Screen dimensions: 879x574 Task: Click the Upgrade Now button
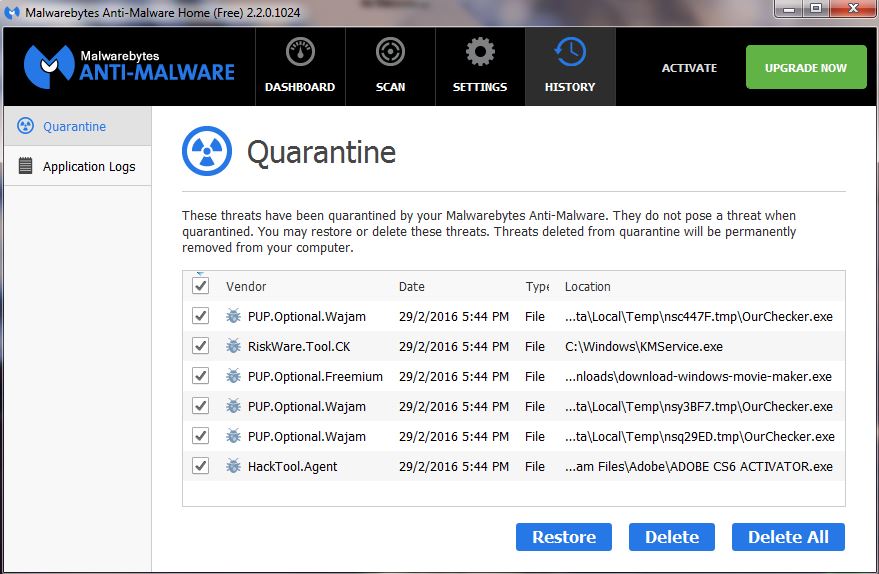coord(806,67)
